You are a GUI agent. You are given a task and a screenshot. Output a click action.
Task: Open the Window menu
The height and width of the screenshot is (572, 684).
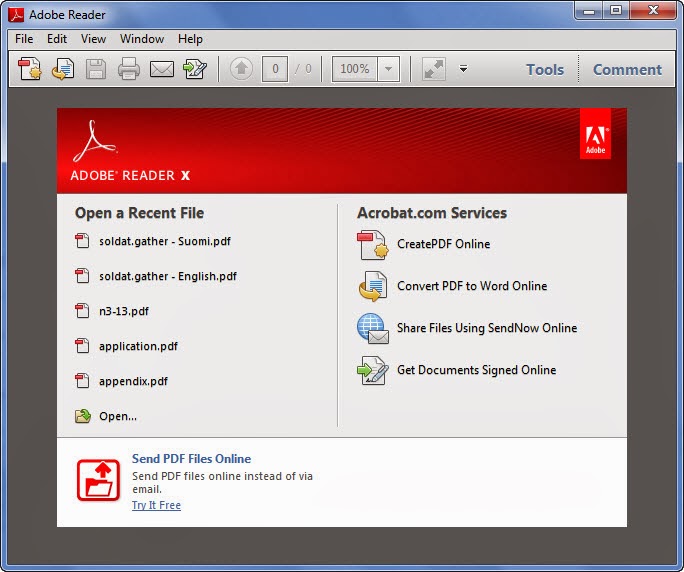click(x=142, y=39)
